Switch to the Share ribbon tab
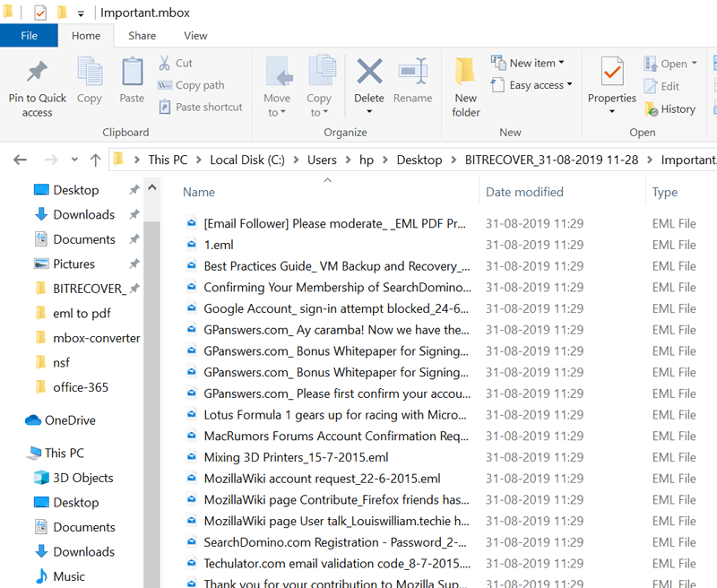This screenshot has width=717, height=588. [142, 36]
